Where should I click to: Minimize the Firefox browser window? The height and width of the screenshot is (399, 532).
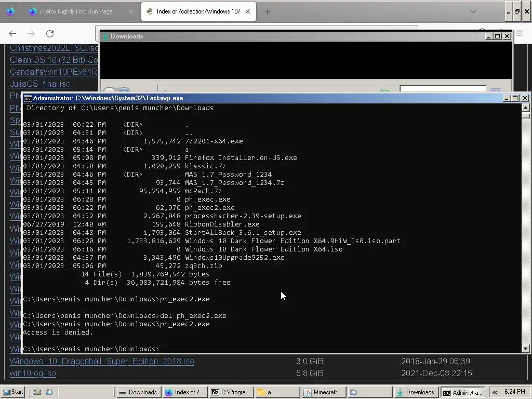[x=508, y=11]
